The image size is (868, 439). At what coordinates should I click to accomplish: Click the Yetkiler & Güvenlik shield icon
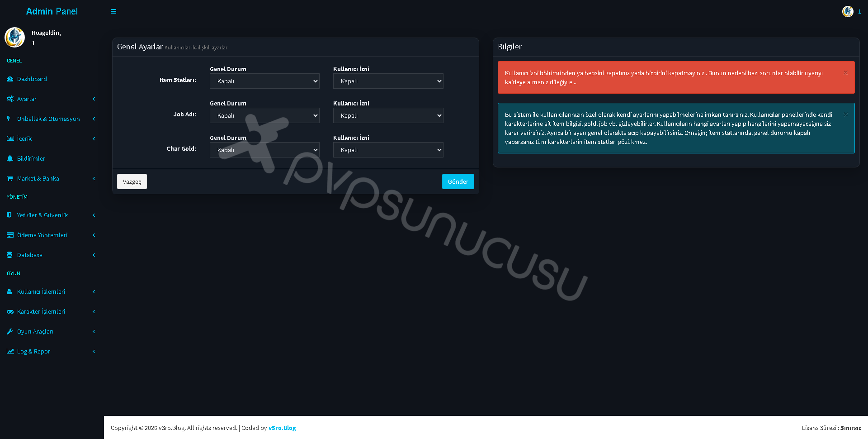9,215
